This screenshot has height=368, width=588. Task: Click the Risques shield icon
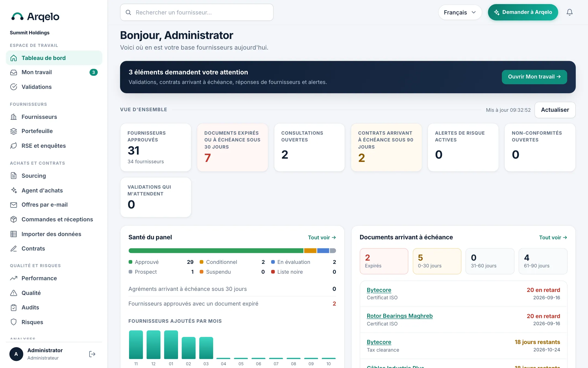(x=14, y=322)
